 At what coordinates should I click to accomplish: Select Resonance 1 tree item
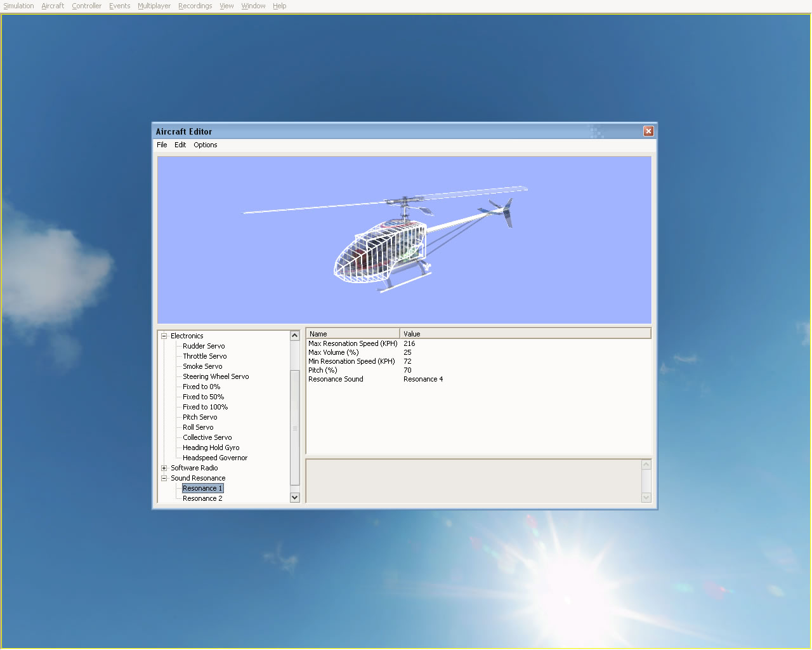click(x=202, y=488)
